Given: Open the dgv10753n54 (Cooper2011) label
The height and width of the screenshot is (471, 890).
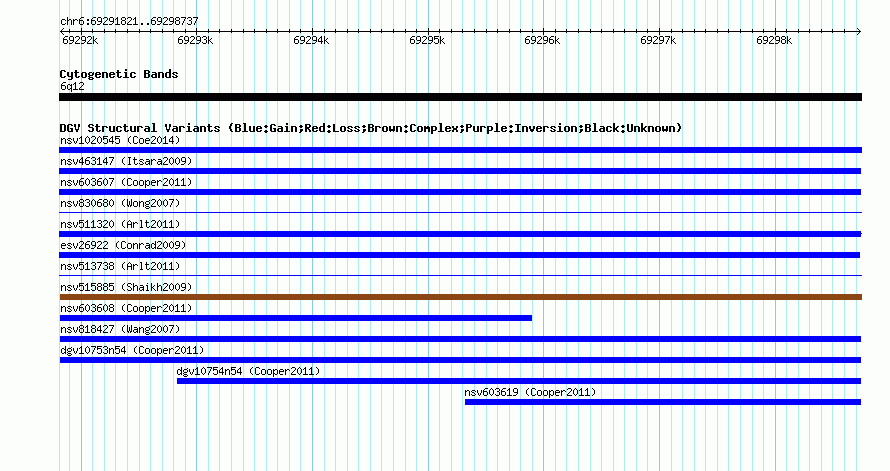Looking at the screenshot, I should click(x=132, y=350).
